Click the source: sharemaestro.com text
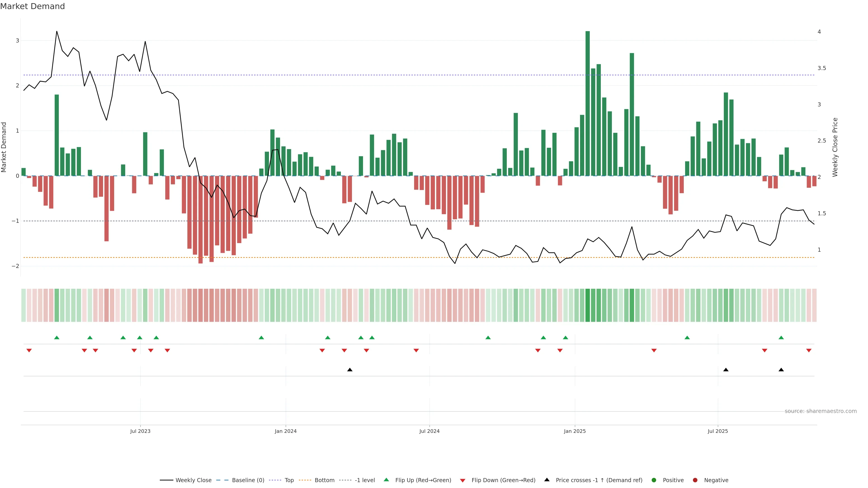 pos(821,411)
